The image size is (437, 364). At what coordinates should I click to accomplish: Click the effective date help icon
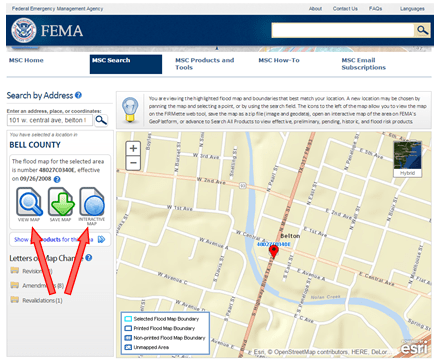(57, 179)
